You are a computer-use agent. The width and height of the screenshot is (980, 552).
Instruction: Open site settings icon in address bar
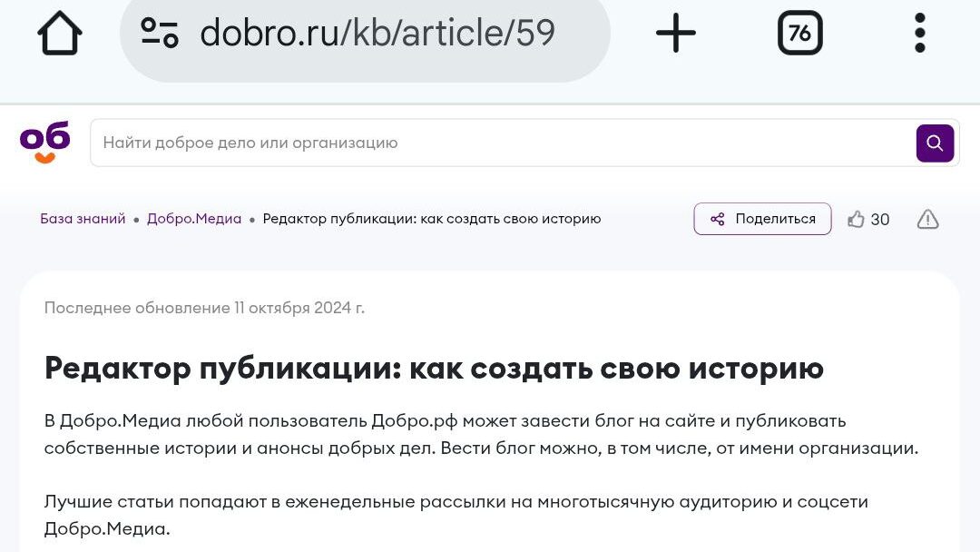pyautogui.click(x=160, y=33)
